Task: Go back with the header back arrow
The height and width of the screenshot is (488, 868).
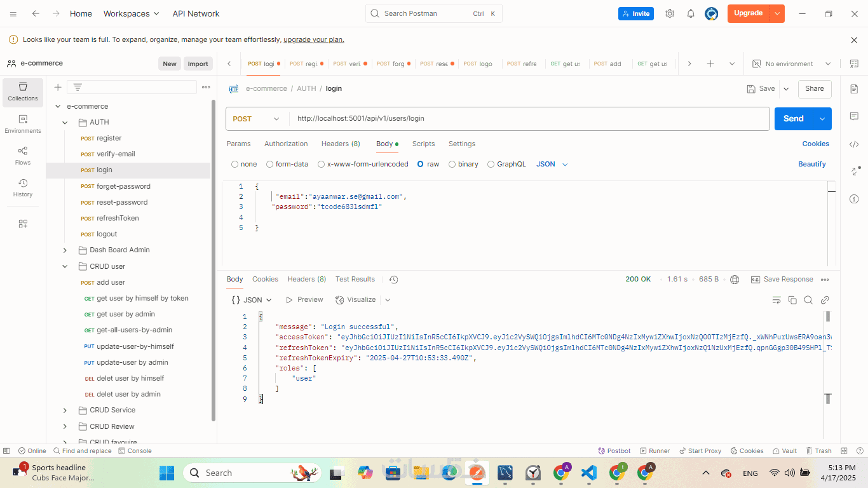Action: click(36, 13)
